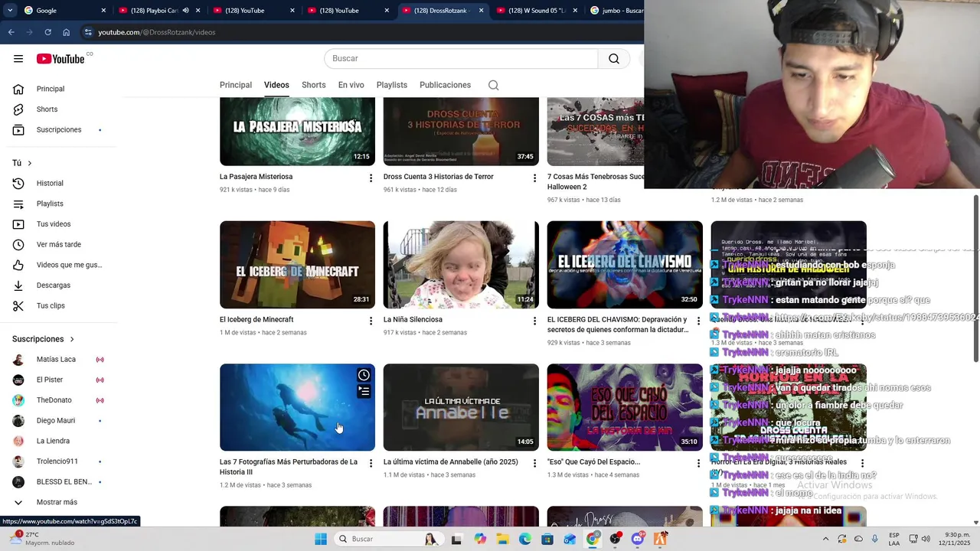Add 7 Fotografías video to queue
Viewport: 980px width, 551px height.
coord(364,391)
